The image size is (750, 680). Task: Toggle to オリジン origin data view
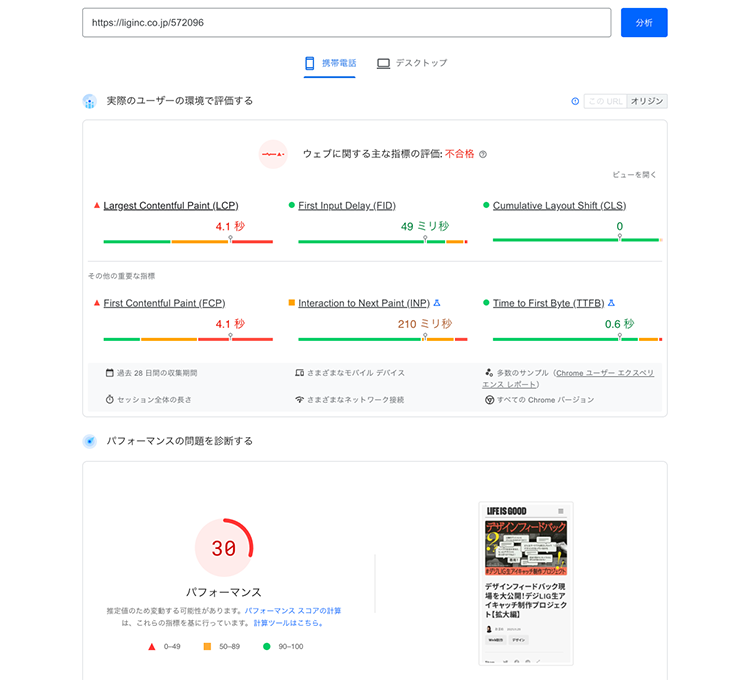[x=647, y=101]
